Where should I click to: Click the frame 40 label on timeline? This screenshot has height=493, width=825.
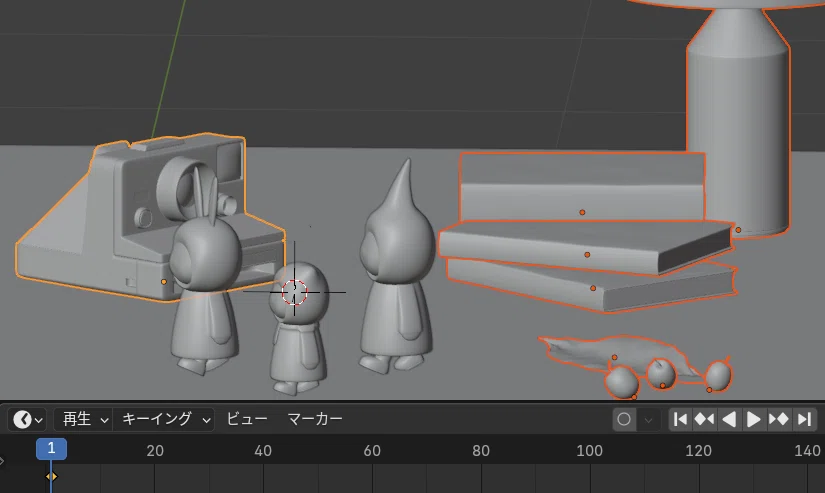coord(263,451)
